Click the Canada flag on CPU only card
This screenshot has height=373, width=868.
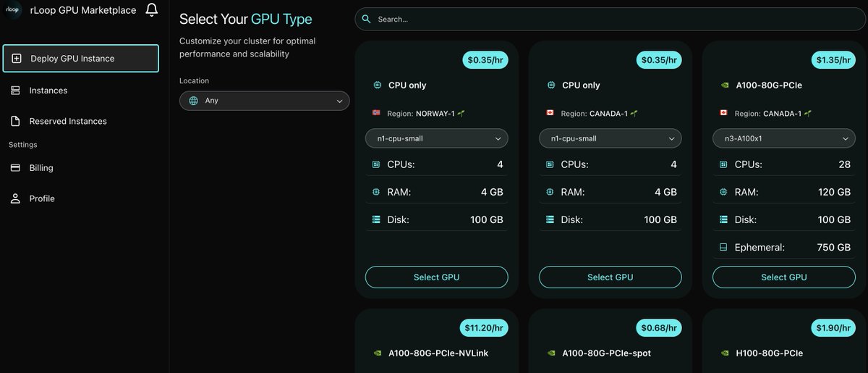[550, 114]
